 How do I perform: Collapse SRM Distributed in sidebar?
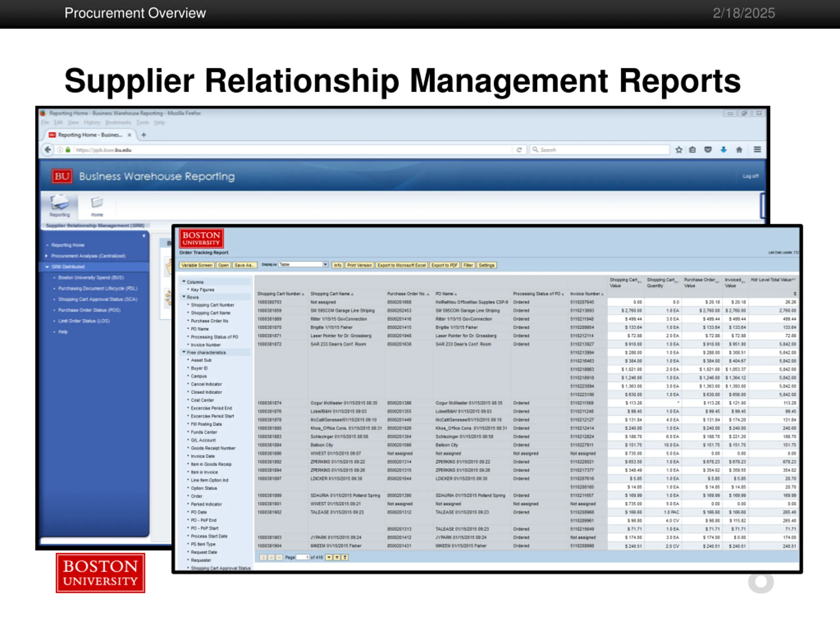click(47, 266)
